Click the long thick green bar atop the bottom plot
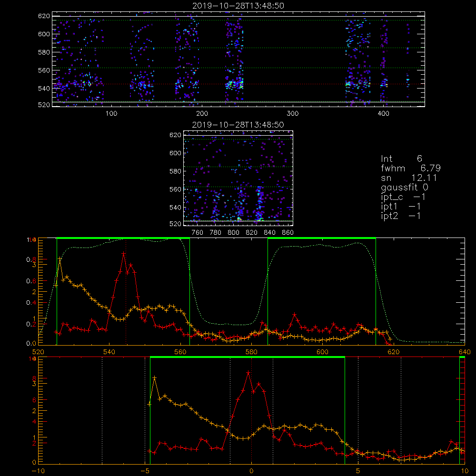 pos(248,357)
